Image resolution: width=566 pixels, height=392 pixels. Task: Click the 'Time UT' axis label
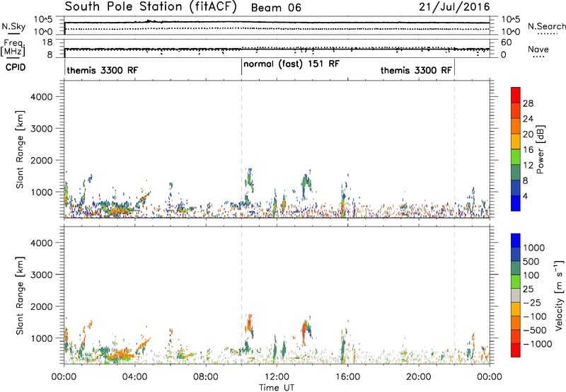(x=277, y=388)
